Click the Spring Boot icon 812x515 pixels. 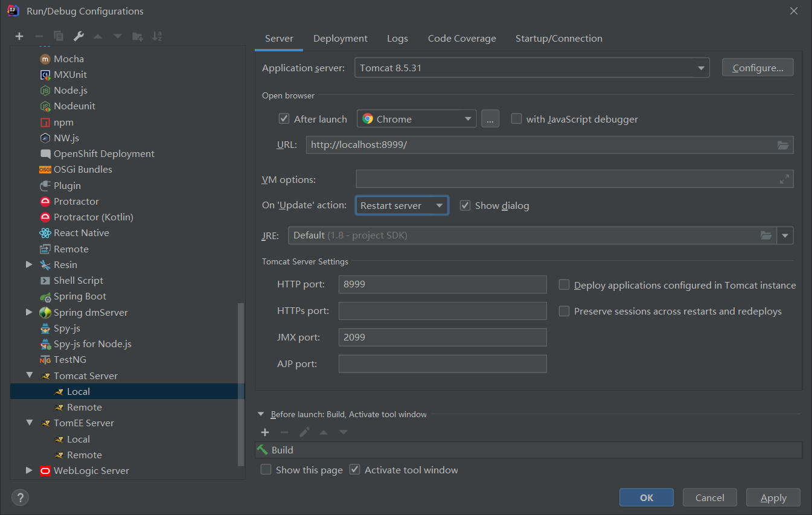(x=45, y=296)
